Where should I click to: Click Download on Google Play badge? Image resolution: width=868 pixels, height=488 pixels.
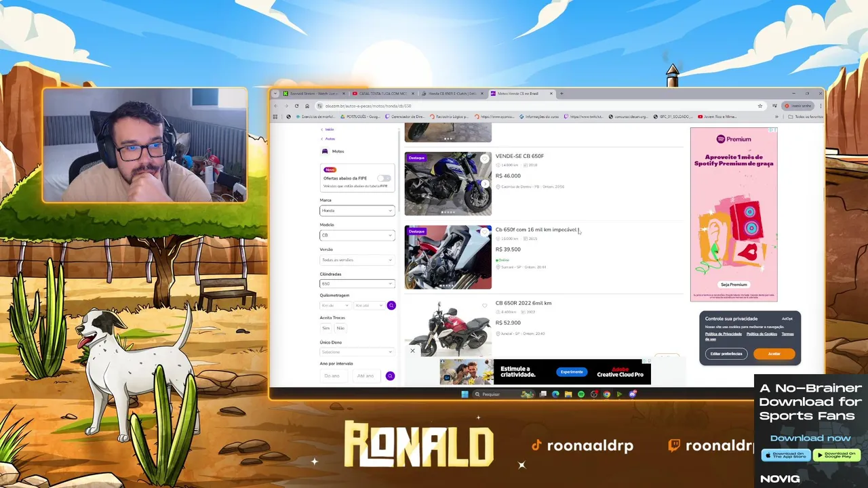pyautogui.click(x=836, y=455)
